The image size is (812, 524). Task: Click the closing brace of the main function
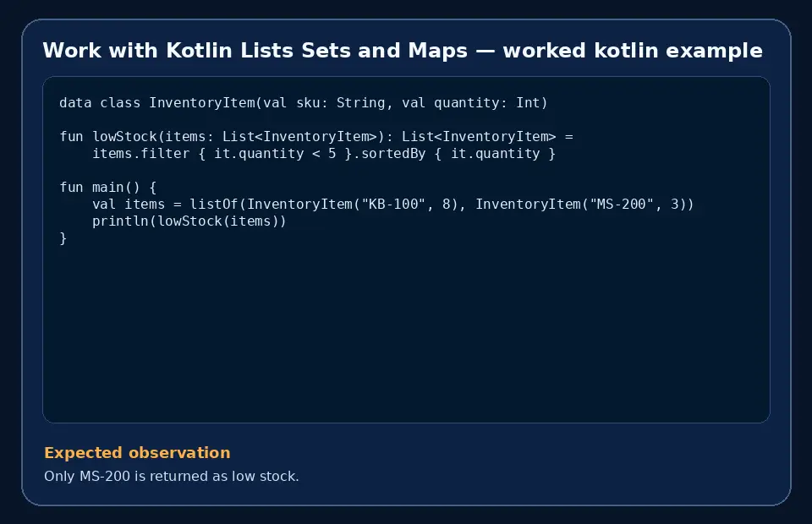pyautogui.click(x=63, y=238)
